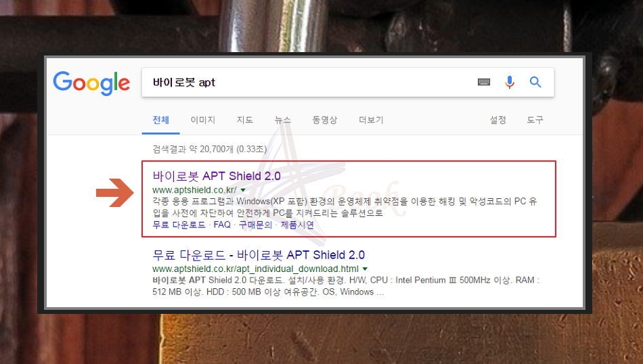Click the 검색결과 약 20,700개 stats text
643x364 pixels.
pyautogui.click(x=210, y=149)
